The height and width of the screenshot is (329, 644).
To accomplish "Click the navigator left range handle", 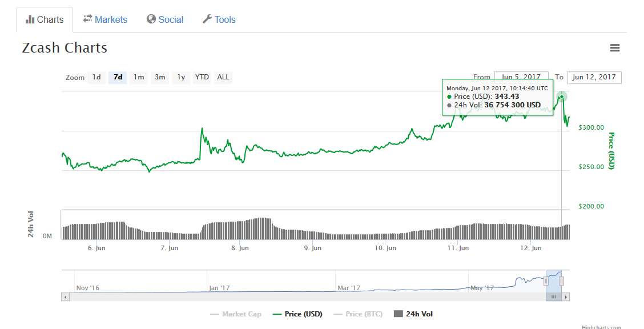I will point(546,281).
